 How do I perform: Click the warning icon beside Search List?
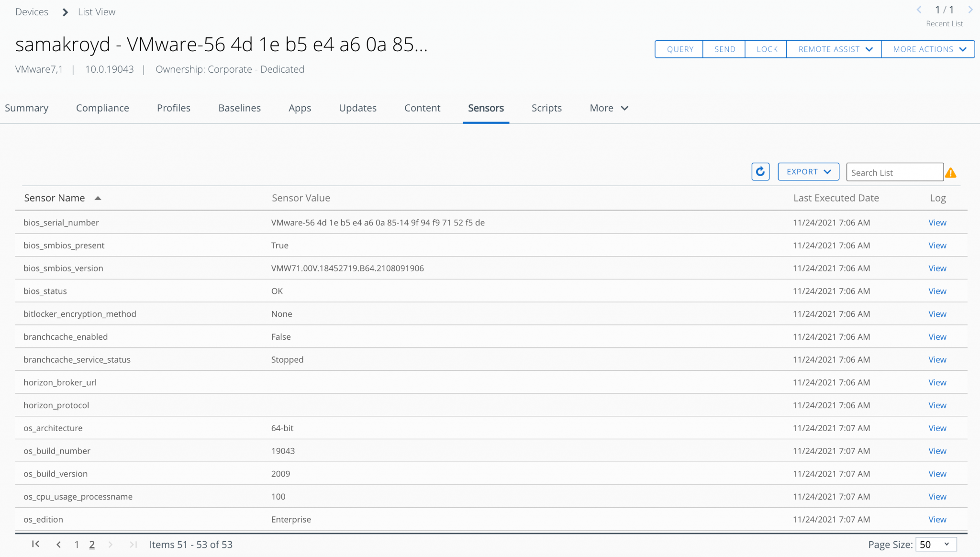(x=952, y=172)
